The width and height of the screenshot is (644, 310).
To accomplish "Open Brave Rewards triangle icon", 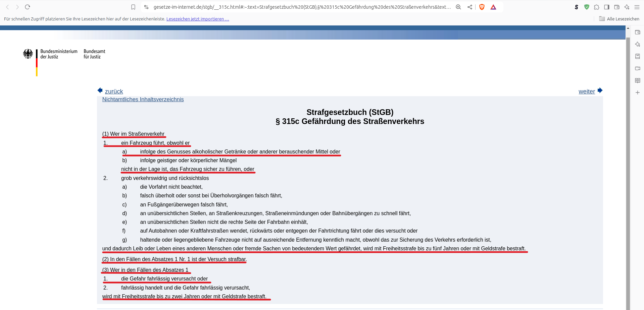I will coord(493,7).
